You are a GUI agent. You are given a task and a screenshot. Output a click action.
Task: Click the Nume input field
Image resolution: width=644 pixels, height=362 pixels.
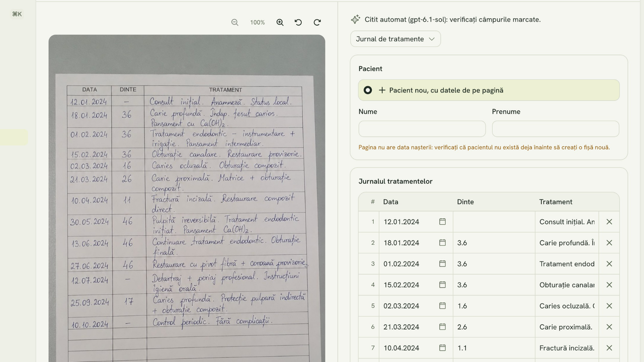click(422, 129)
